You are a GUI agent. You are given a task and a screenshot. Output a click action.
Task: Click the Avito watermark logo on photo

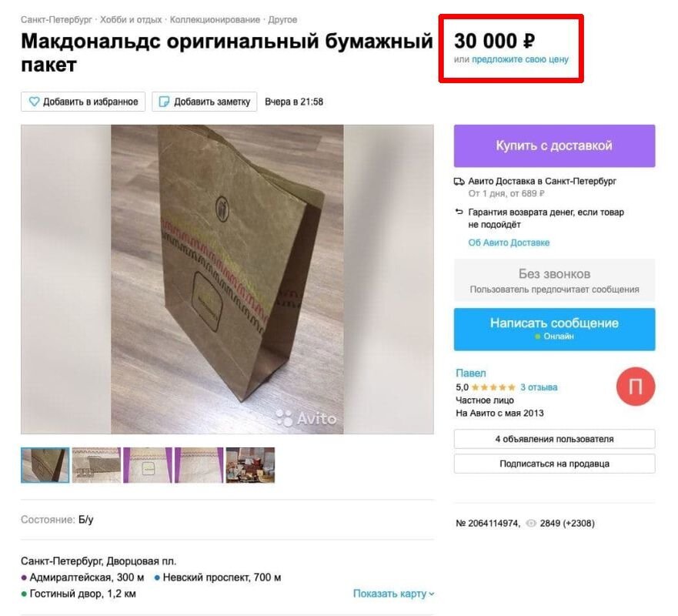306,418
